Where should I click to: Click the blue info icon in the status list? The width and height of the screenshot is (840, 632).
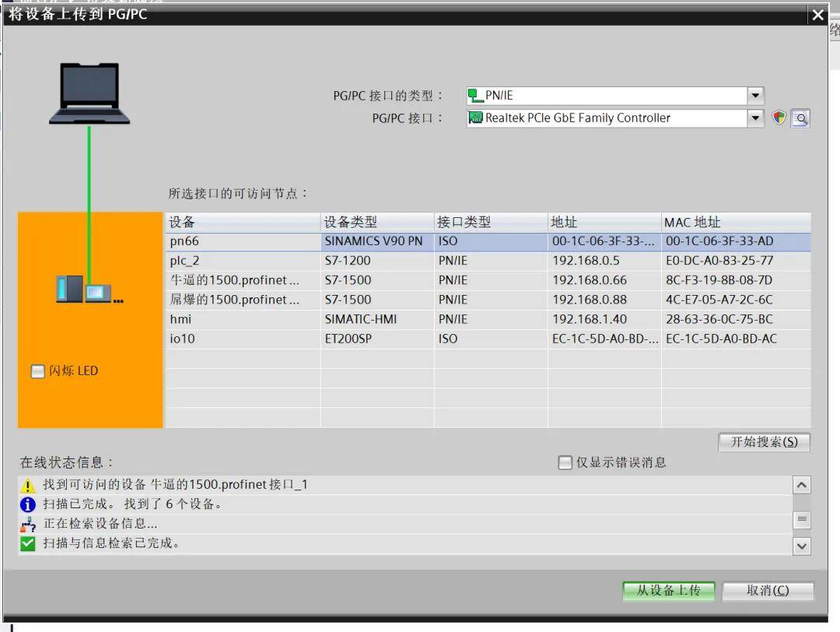27,504
